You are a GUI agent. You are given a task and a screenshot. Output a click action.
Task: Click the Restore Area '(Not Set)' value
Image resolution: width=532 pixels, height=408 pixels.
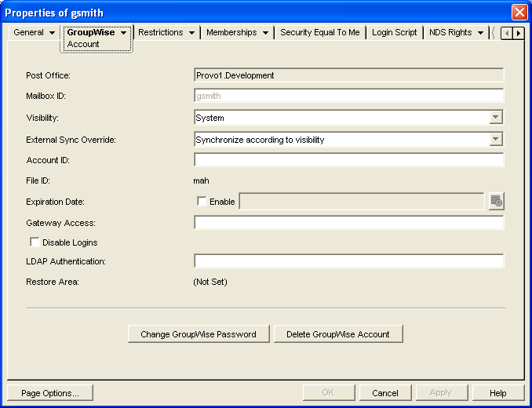pyautogui.click(x=210, y=282)
